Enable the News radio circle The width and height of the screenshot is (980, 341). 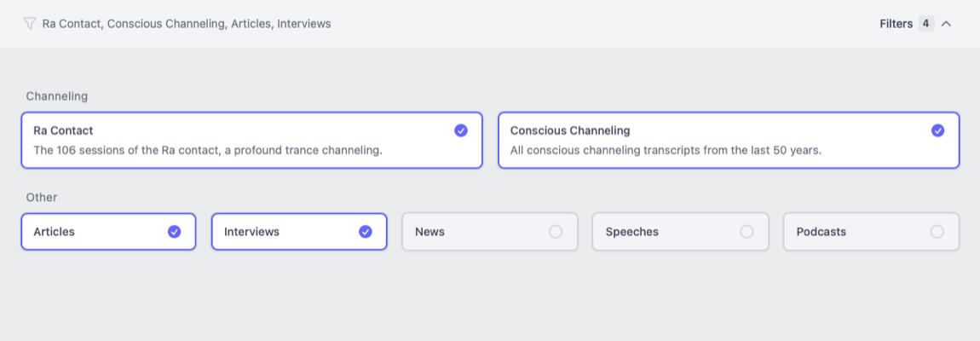(x=556, y=231)
